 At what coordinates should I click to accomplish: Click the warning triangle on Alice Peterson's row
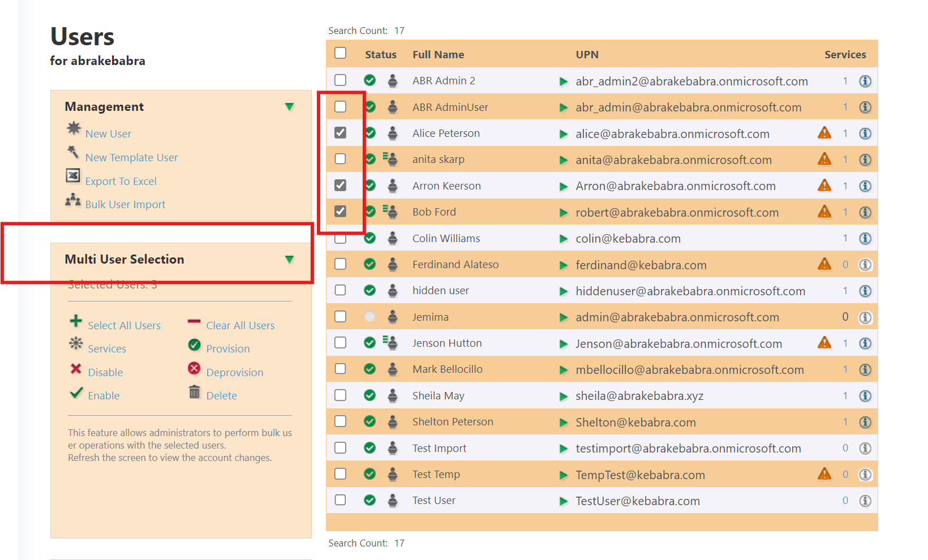point(824,133)
